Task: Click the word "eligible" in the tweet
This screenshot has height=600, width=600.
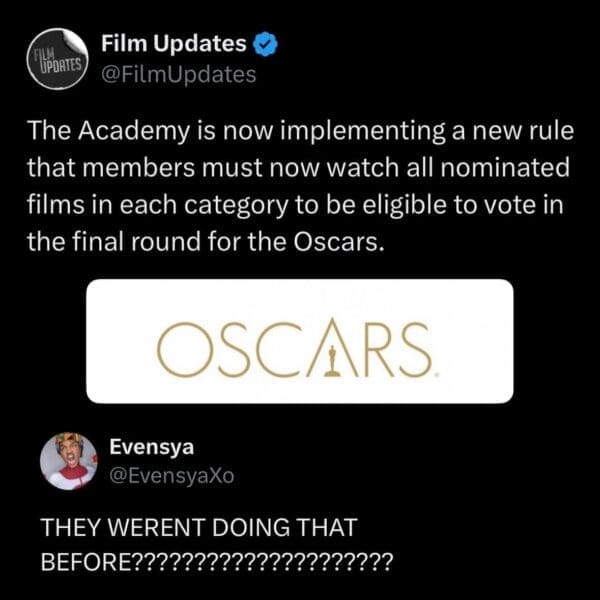Action: pyautogui.click(x=404, y=205)
